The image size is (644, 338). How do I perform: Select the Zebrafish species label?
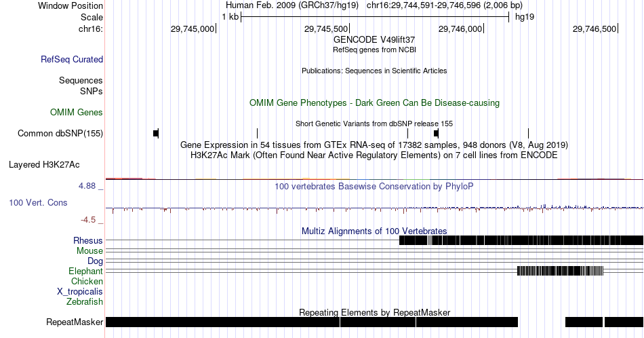[x=85, y=301]
